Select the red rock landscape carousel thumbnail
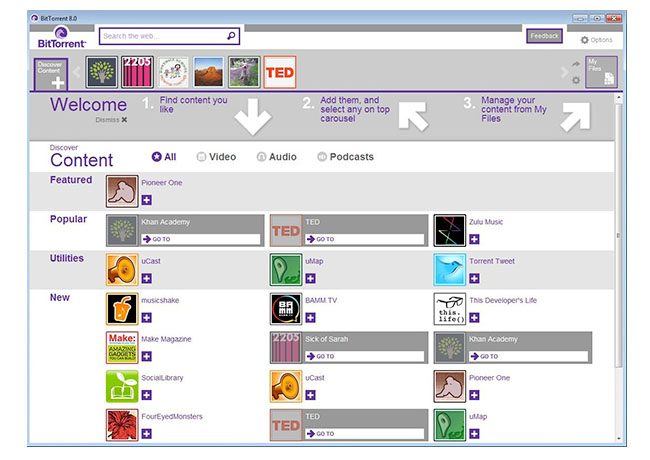The height and width of the screenshot is (460, 650). (209, 72)
